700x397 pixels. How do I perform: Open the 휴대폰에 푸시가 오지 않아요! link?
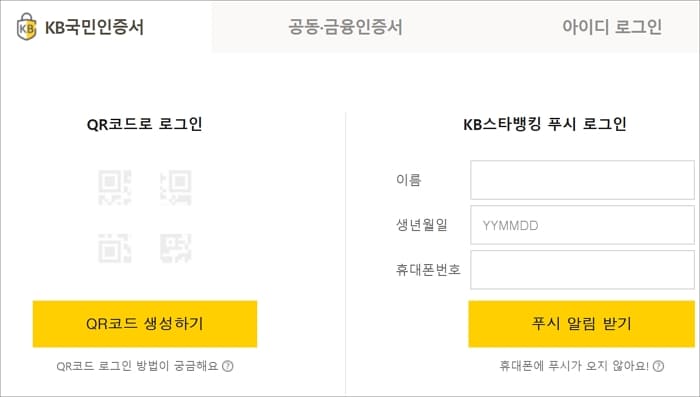(x=574, y=366)
